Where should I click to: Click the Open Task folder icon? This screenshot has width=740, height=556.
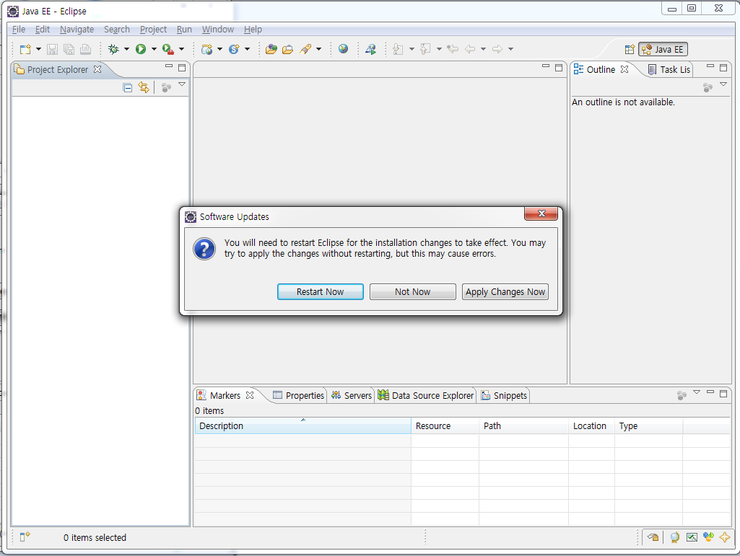pos(287,49)
